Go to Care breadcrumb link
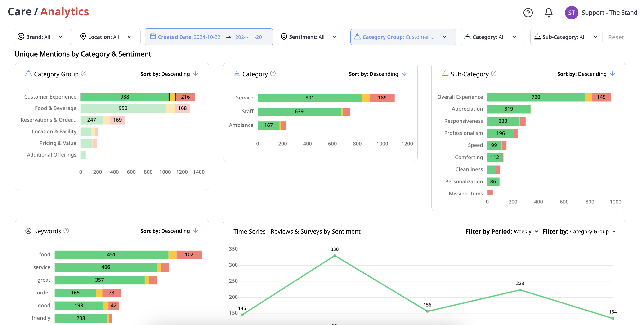Screen dimensions: 644x325 point(19,12)
